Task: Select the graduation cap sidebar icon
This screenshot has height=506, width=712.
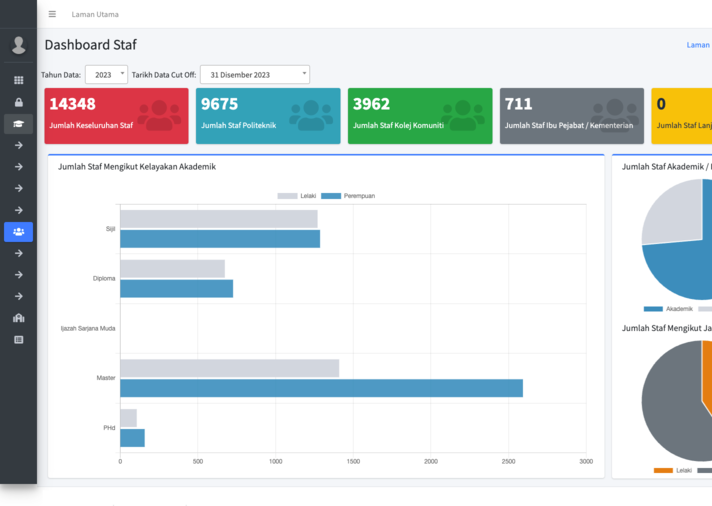Action: pos(18,124)
